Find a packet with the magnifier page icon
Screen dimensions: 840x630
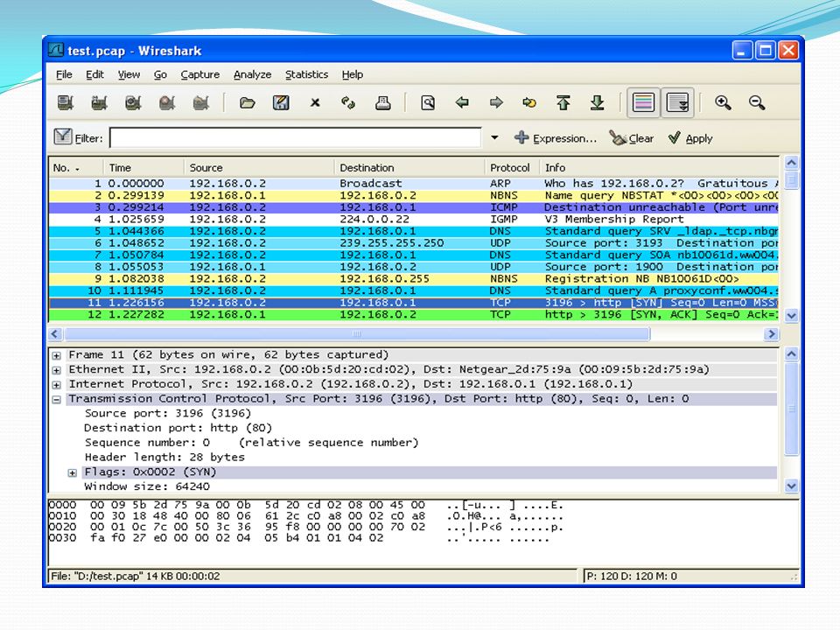pyautogui.click(x=428, y=102)
